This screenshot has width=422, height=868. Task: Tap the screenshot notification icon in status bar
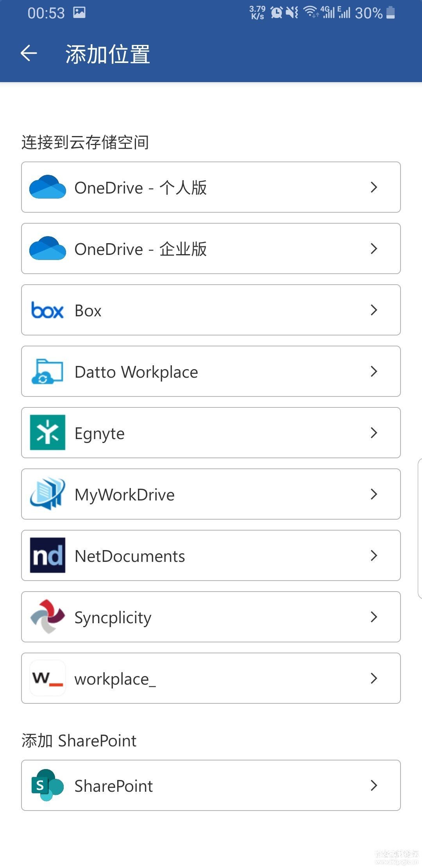[x=79, y=13]
